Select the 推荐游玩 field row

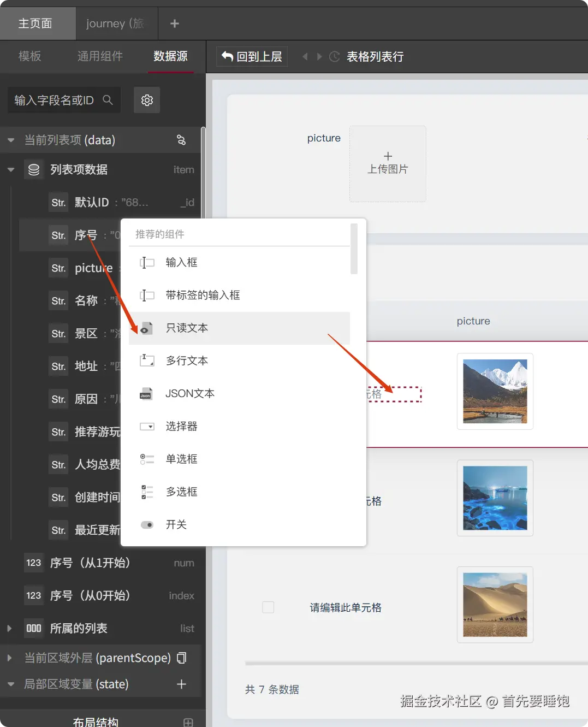(x=70, y=432)
